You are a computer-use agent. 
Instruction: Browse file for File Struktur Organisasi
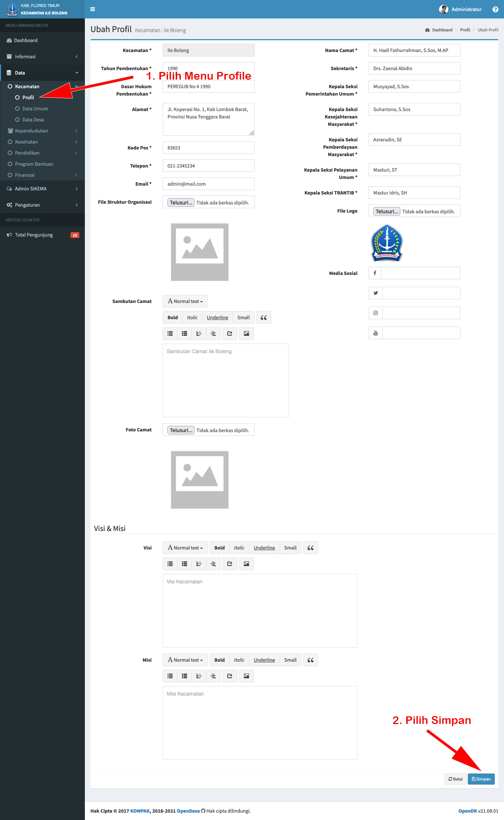point(181,203)
